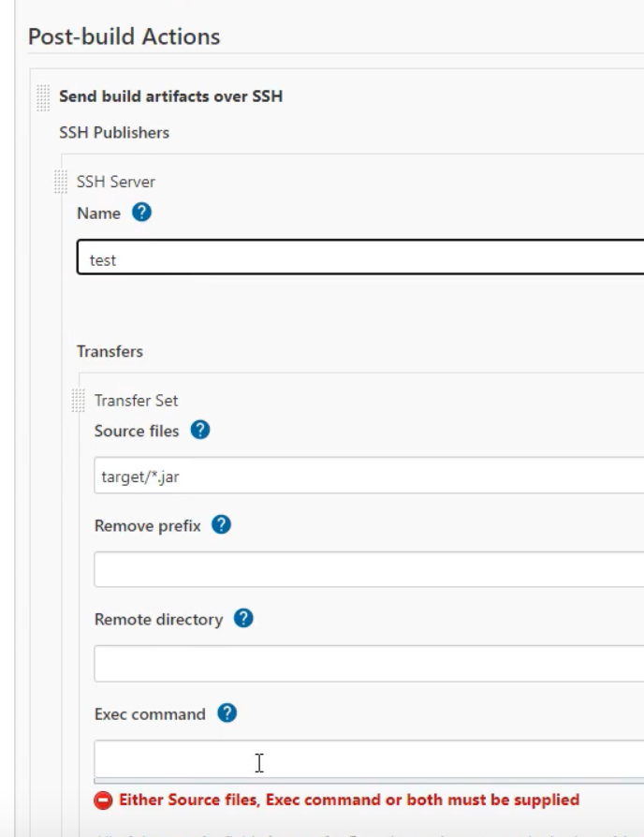
Task: Click the Source files or Exec command error text
Action: click(x=349, y=800)
